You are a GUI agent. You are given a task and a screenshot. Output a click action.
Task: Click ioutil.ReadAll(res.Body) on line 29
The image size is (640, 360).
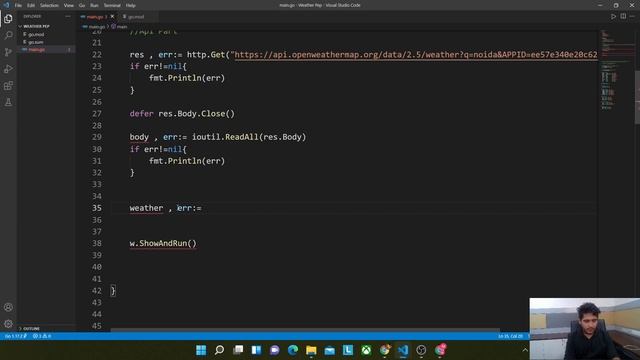coord(249,137)
